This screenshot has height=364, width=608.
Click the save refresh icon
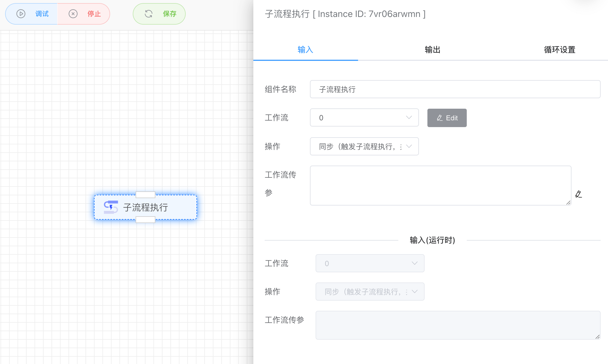[149, 14]
